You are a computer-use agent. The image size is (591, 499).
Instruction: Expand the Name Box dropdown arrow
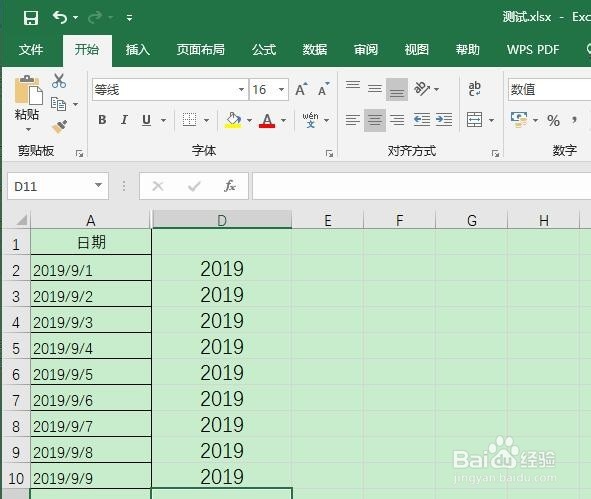(x=98, y=185)
